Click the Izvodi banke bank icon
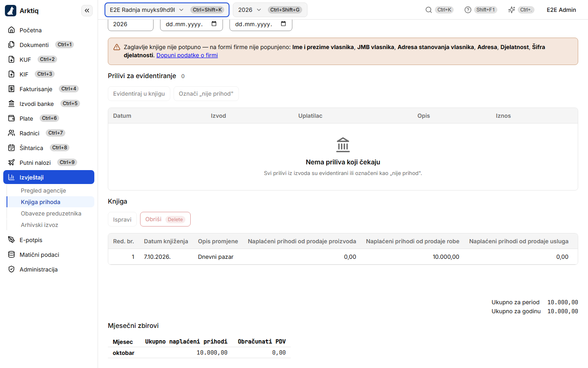Viewport: 588px width, 368px height. pos(11,103)
